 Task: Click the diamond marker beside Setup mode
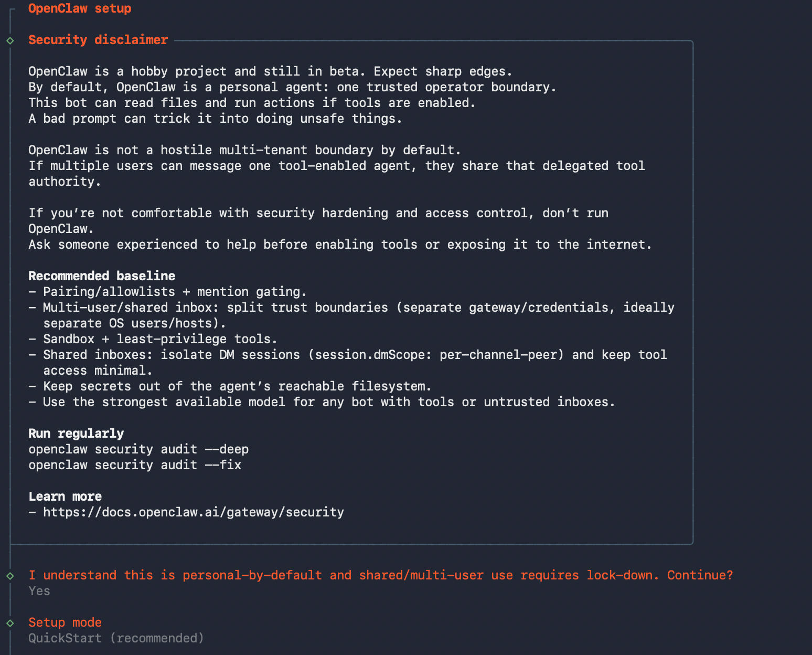pyautogui.click(x=10, y=623)
